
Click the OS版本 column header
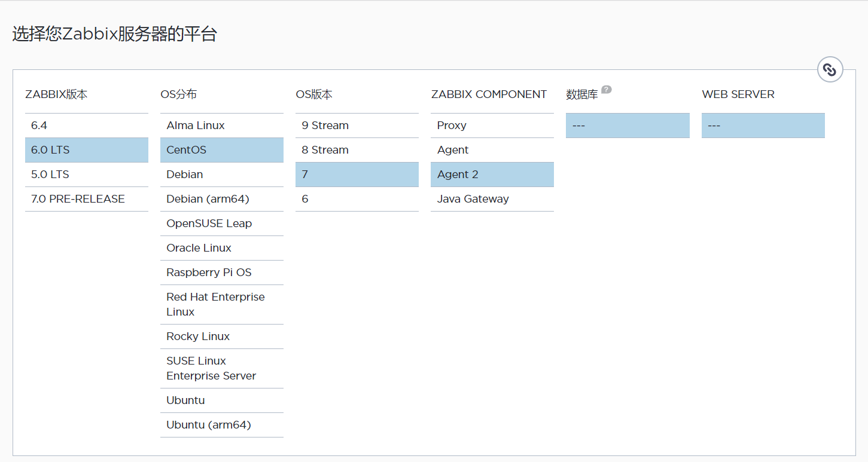[x=314, y=94]
